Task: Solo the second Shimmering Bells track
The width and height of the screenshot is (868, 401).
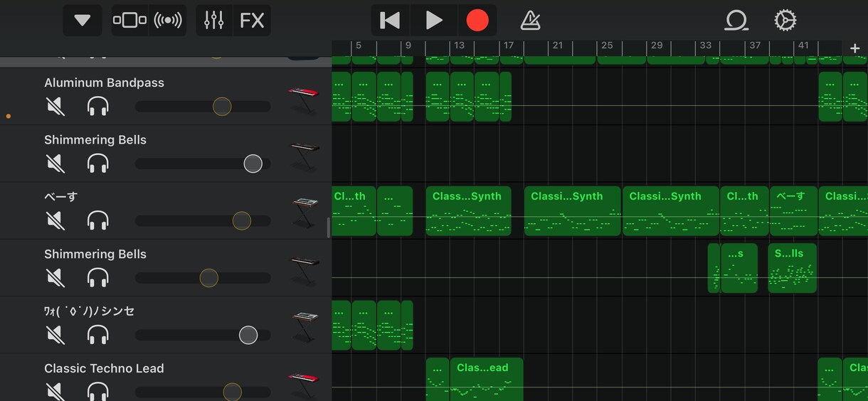Action: coord(97,277)
